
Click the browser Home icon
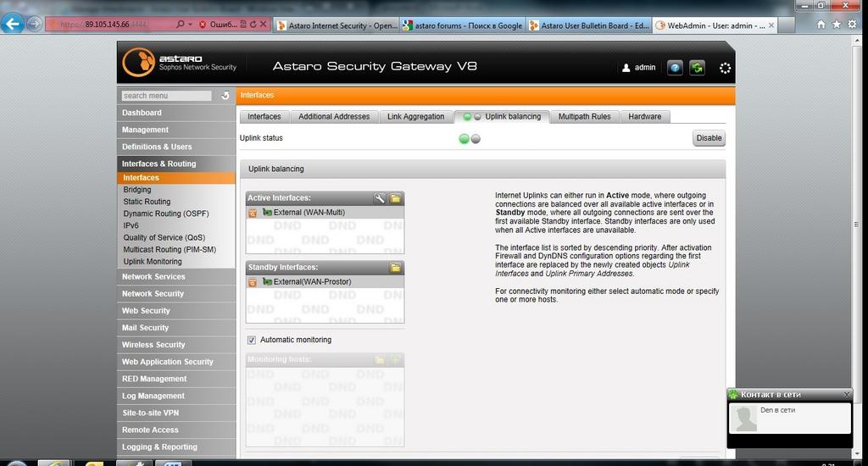click(821, 25)
